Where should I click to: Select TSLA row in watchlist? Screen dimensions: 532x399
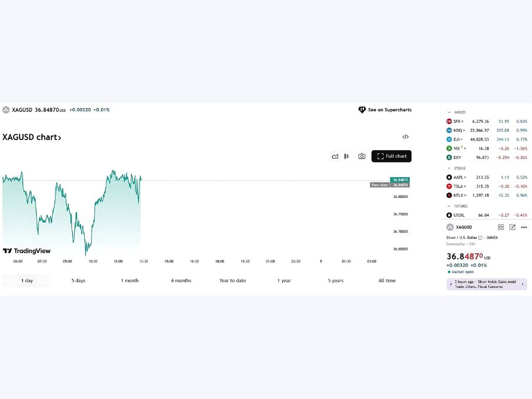click(x=486, y=187)
